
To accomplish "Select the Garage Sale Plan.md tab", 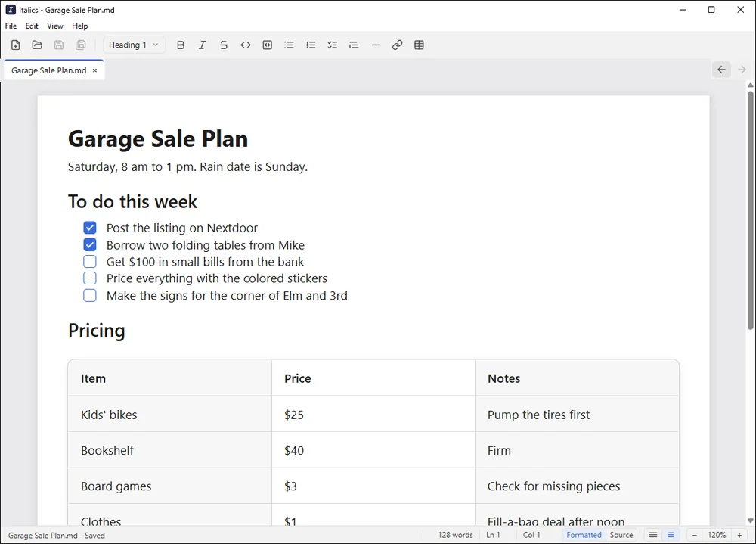I will point(48,70).
